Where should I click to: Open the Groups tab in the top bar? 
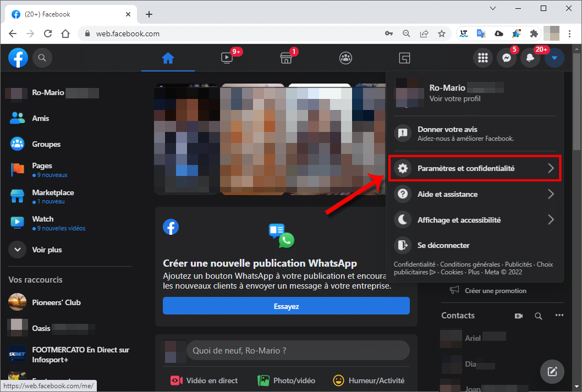pyautogui.click(x=345, y=58)
